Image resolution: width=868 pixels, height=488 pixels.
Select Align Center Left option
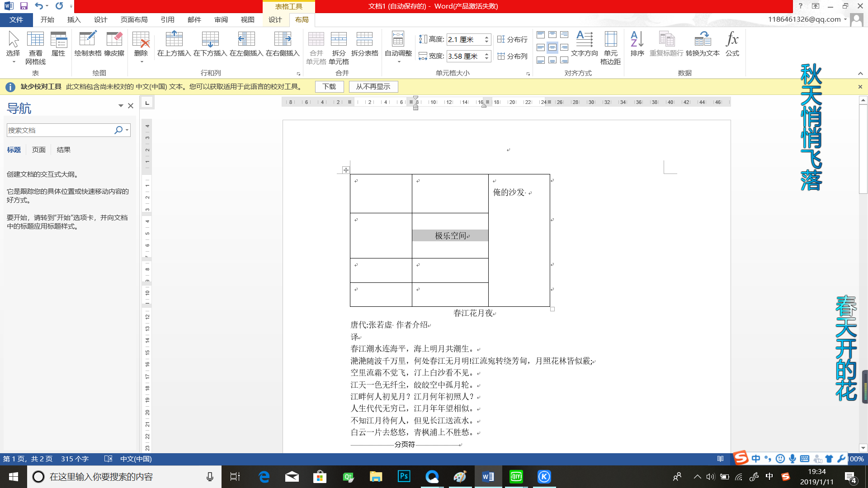[541, 47]
